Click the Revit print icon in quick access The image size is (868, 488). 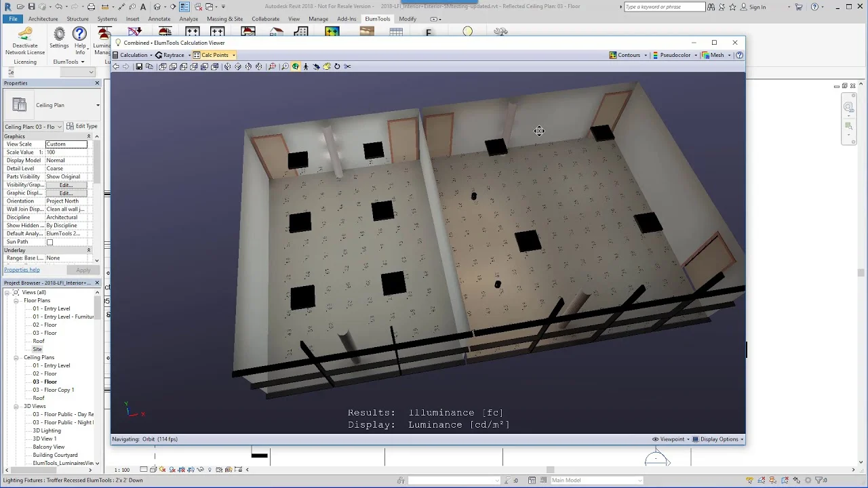click(91, 7)
